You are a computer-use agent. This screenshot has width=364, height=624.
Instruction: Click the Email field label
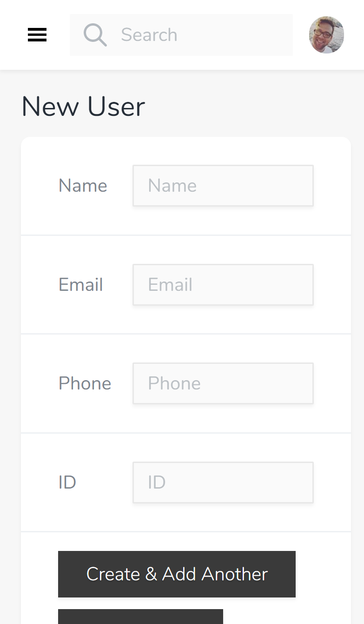point(80,284)
